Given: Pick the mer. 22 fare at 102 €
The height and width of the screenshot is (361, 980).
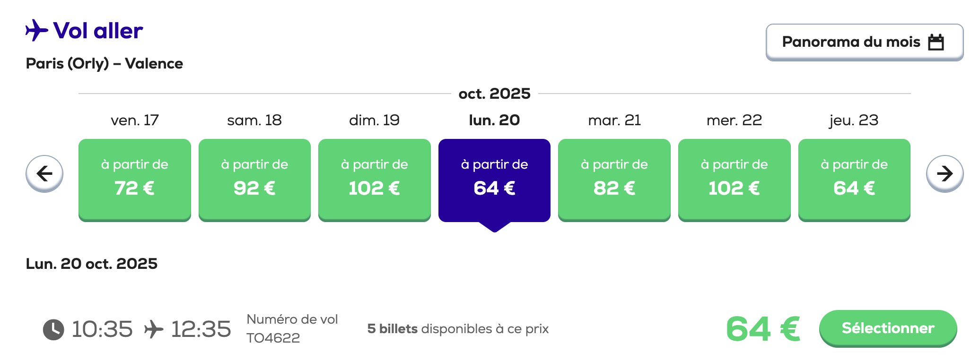Looking at the screenshot, I should 734,180.
